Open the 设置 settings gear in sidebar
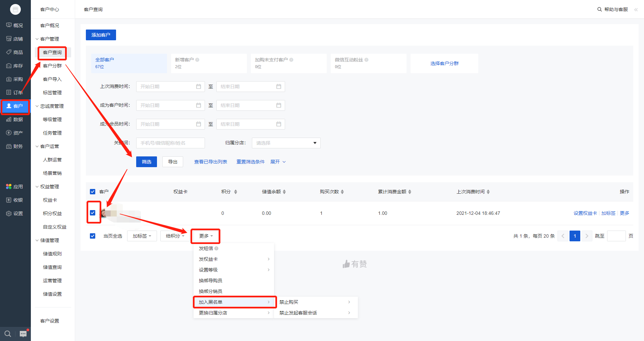Screen dimensions: 644x341 (x=15, y=213)
